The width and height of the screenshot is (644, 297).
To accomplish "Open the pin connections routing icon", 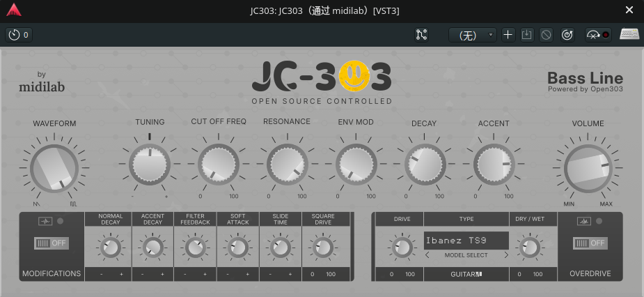I will (x=421, y=35).
